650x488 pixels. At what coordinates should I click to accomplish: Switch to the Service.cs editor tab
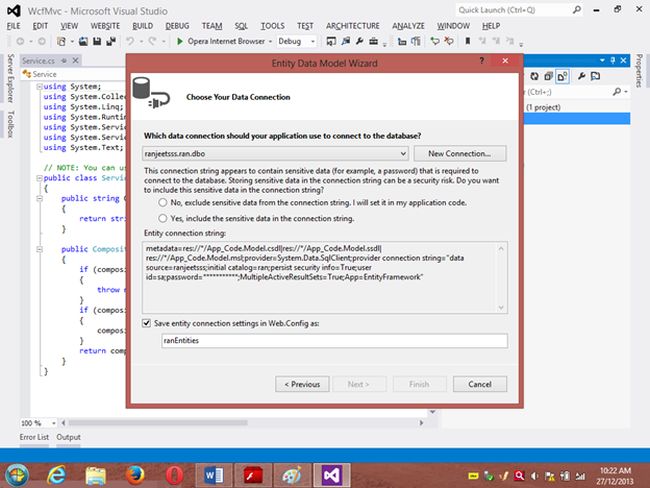pyautogui.click(x=39, y=61)
